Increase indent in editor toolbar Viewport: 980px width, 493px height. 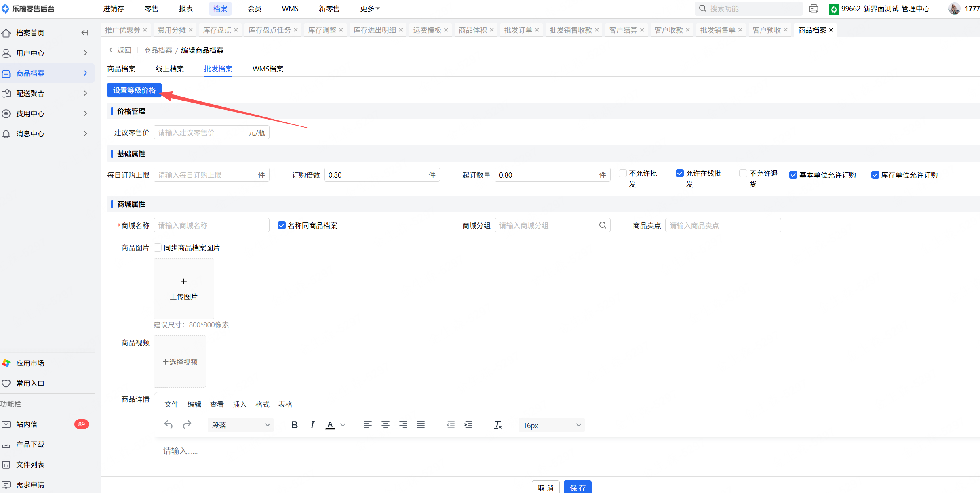point(468,425)
